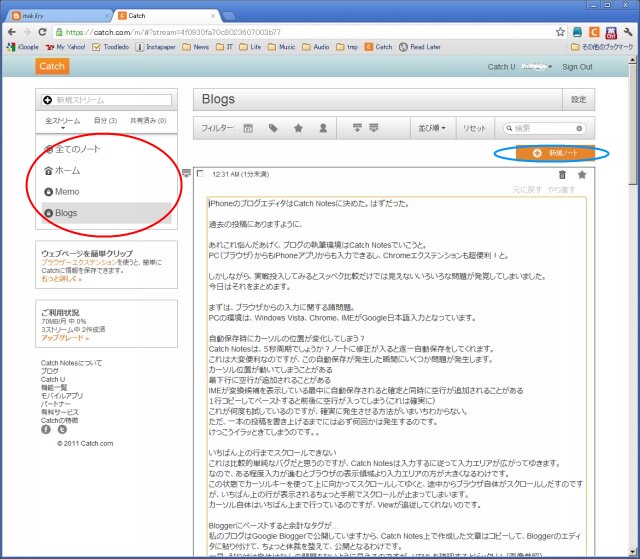Click the collapse-all notes icon

tap(357, 128)
